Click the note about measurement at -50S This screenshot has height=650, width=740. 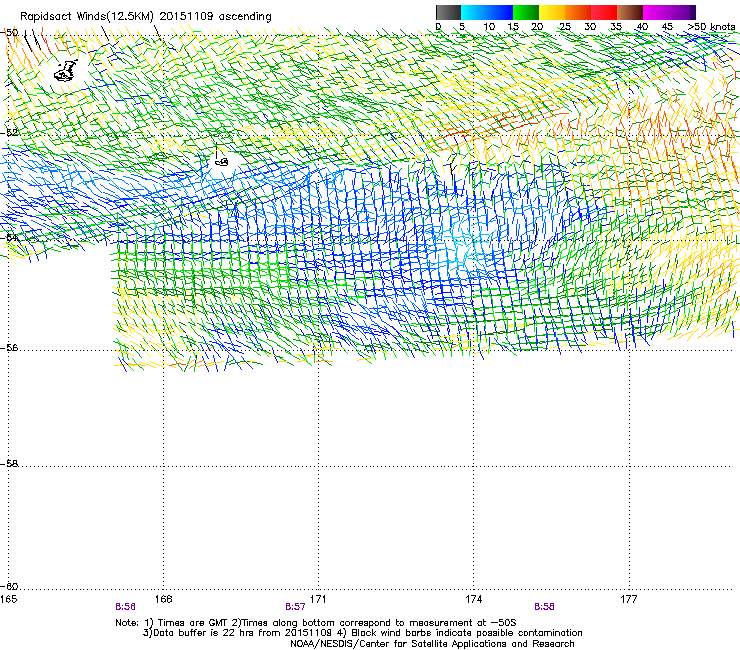373,623
